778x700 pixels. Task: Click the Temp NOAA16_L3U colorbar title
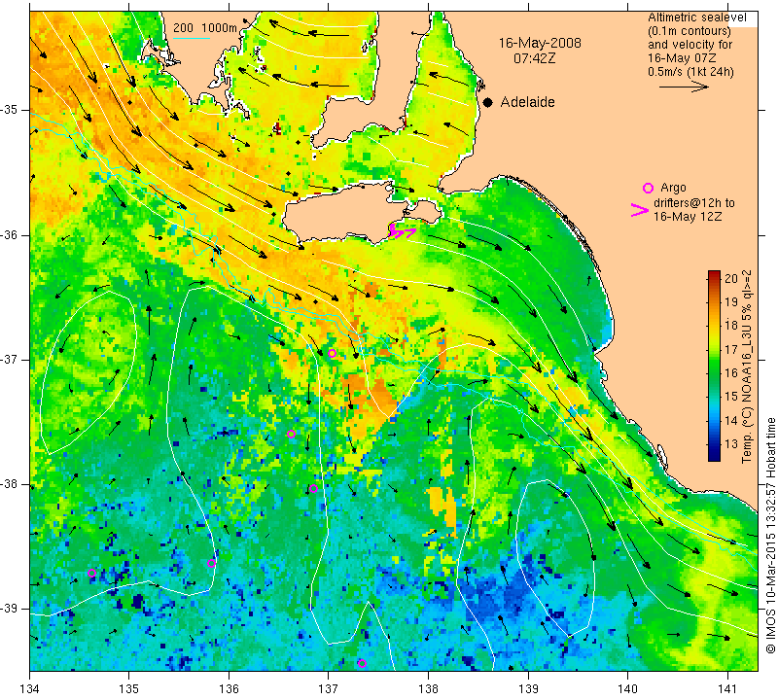747,367
